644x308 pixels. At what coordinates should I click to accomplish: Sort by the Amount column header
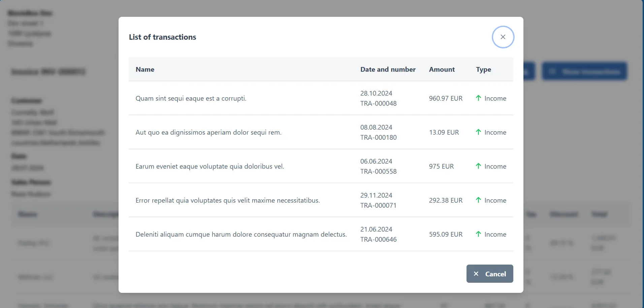tap(442, 69)
